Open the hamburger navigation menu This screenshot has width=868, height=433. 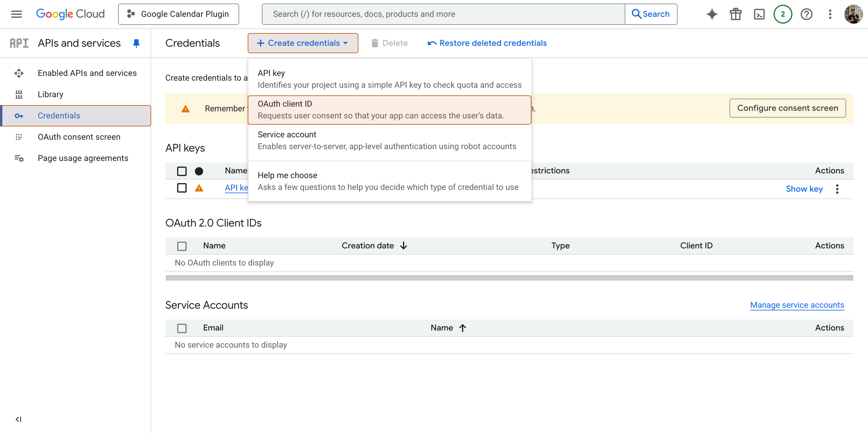pyautogui.click(x=16, y=14)
